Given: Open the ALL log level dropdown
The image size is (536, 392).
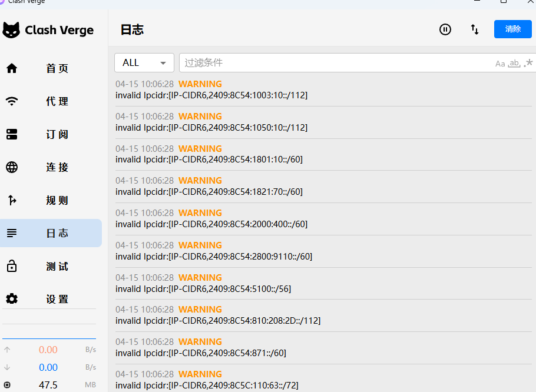Looking at the screenshot, I should [x=144, y=63].
